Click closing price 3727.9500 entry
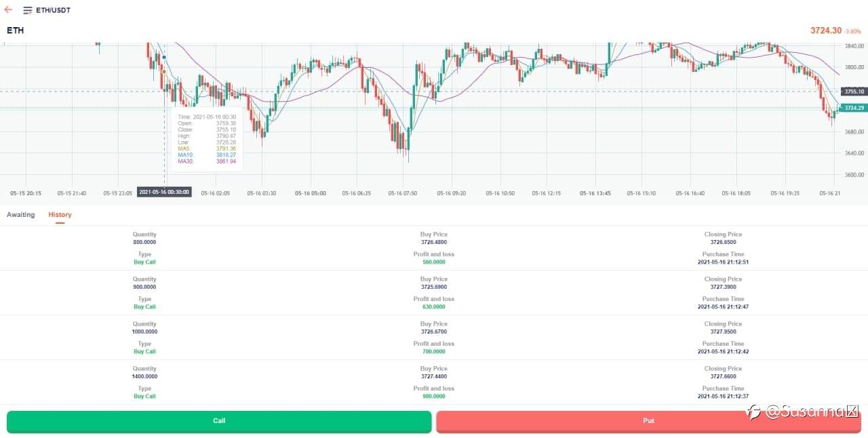 pos(723,332)
